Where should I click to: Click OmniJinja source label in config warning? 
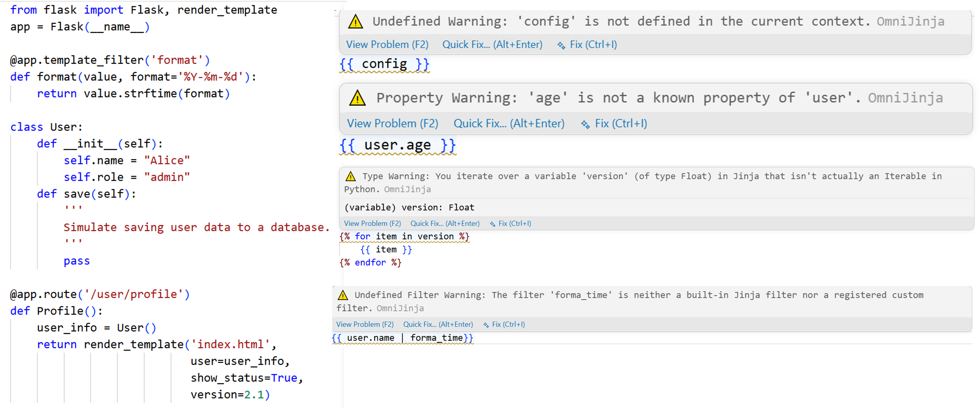(x=910, y=22)
